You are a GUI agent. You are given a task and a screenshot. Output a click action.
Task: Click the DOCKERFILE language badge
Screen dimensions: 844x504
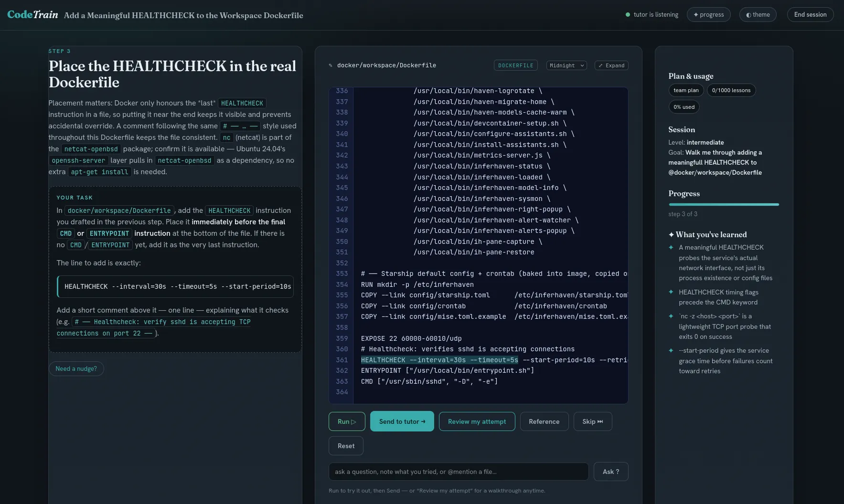(515, 65)
